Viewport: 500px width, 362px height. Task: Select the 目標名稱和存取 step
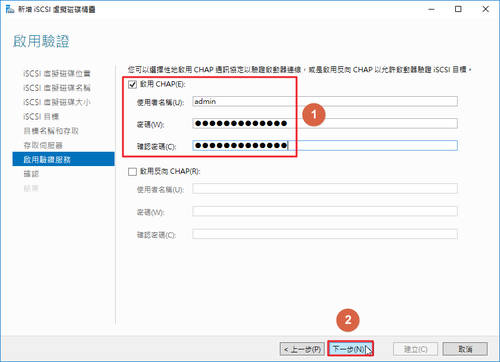point(51,131)
